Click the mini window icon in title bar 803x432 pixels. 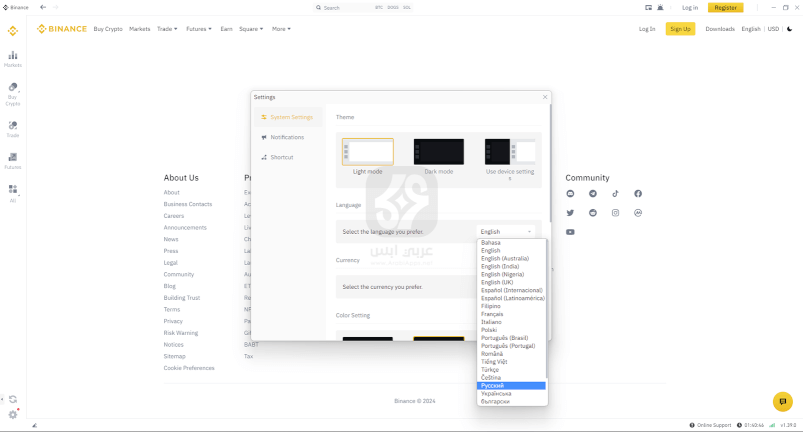click(648, 7)
